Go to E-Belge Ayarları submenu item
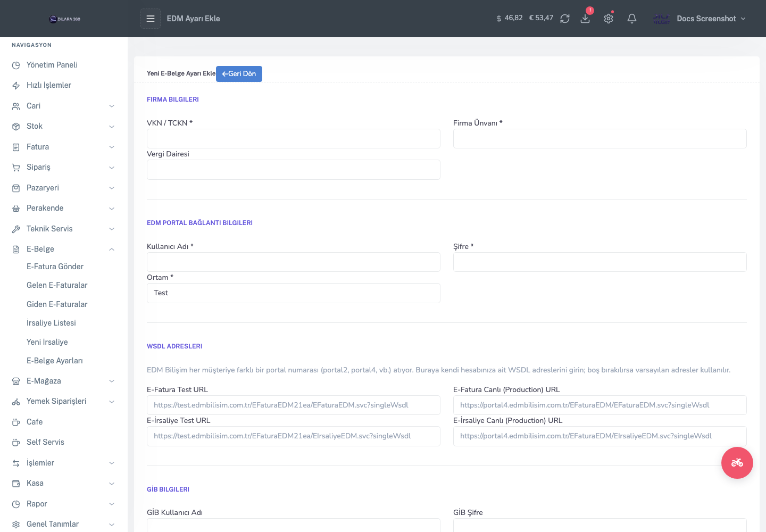The height and width of the screenshot is (532, 766). 55,361
